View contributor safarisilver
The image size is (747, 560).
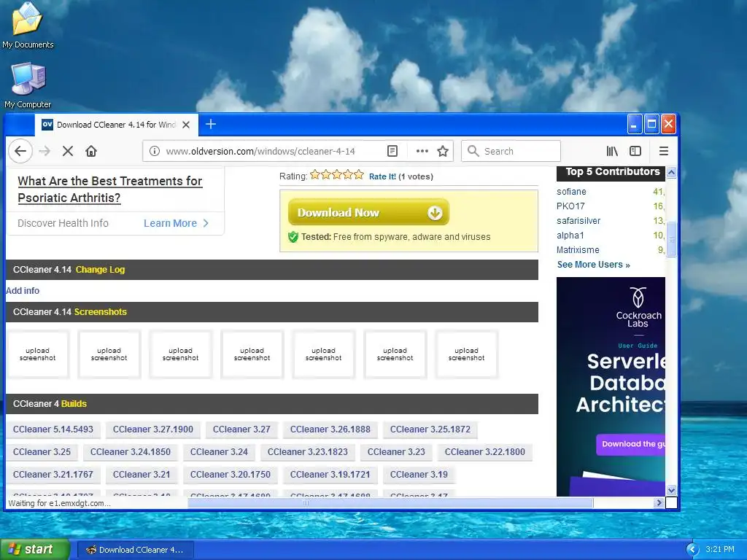(578, 221)
